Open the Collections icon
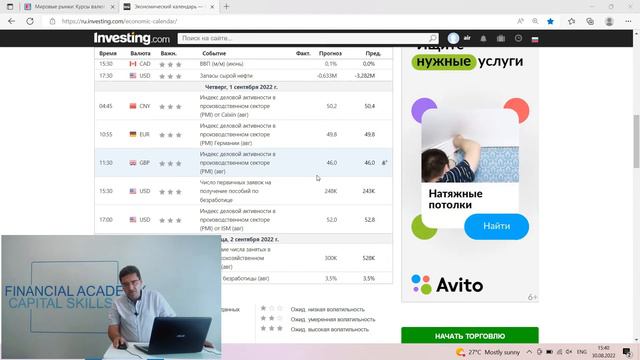 [590, 21]
